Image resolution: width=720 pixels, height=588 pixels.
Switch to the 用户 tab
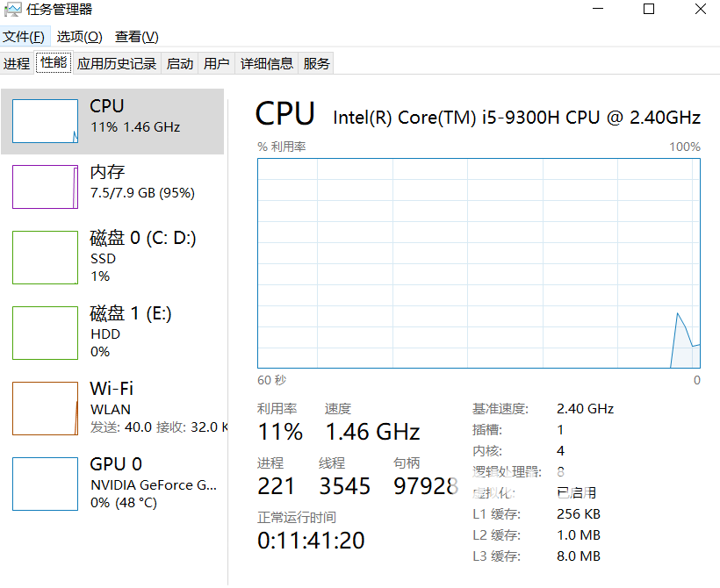click(x=216, y=63)
